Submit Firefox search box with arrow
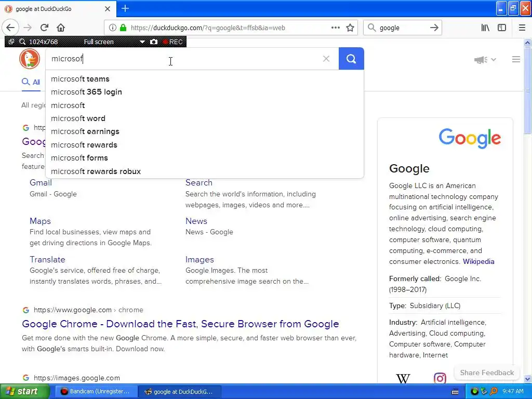 coord(434,28)
